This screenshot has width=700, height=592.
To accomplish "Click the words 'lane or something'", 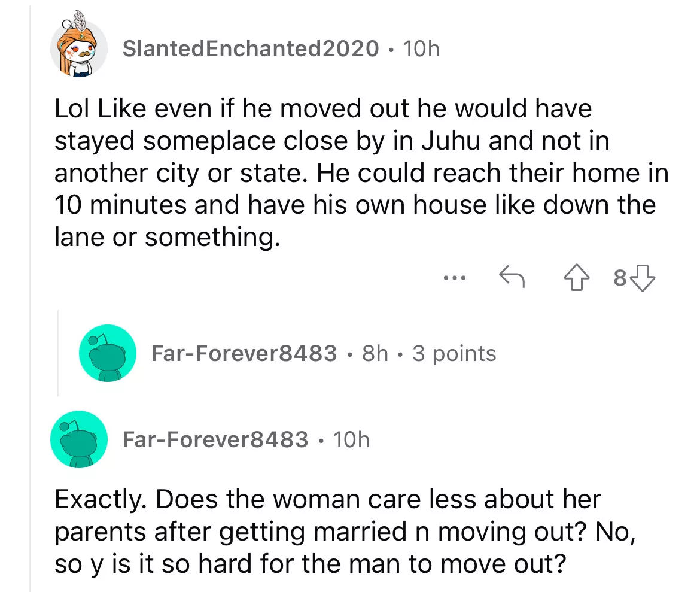I will click(168, 238).
